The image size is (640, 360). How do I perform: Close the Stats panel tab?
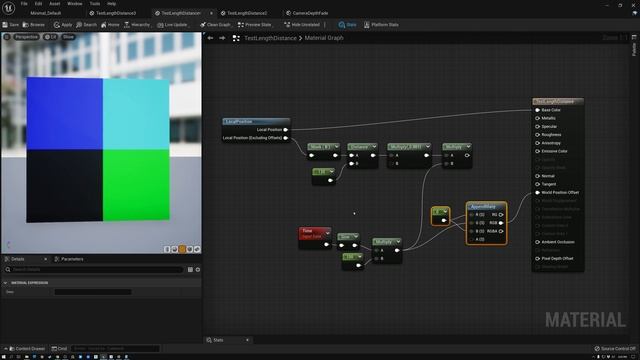pos(247,340)
